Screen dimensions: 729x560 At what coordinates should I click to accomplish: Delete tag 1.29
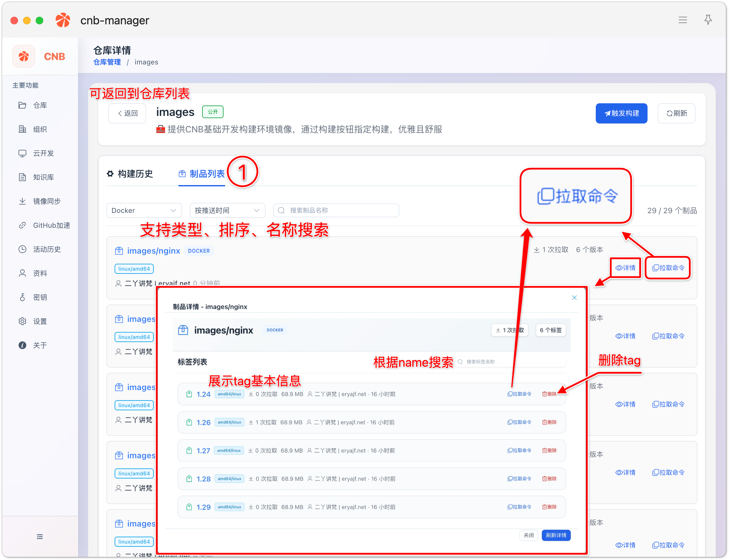tap(549, 507)
